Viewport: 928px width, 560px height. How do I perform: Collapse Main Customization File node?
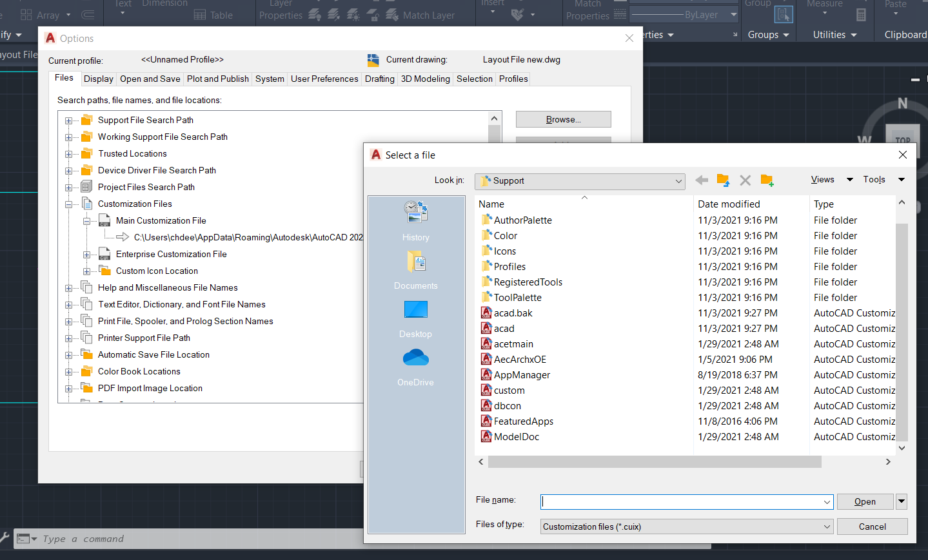point(86,221)
